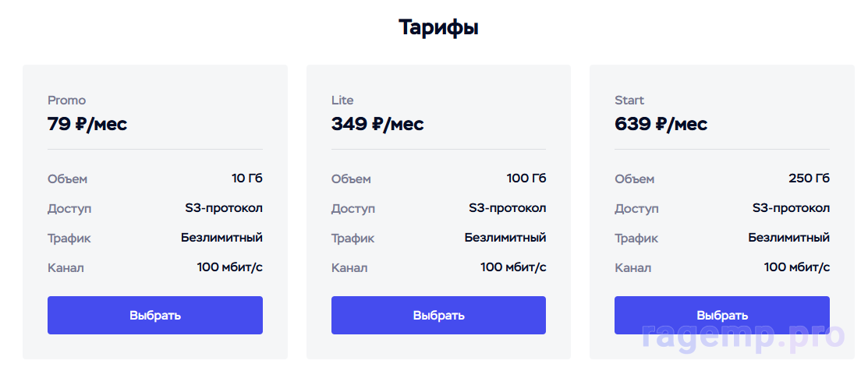Select the 100 Гб volume value

click(x=526, y=178)
